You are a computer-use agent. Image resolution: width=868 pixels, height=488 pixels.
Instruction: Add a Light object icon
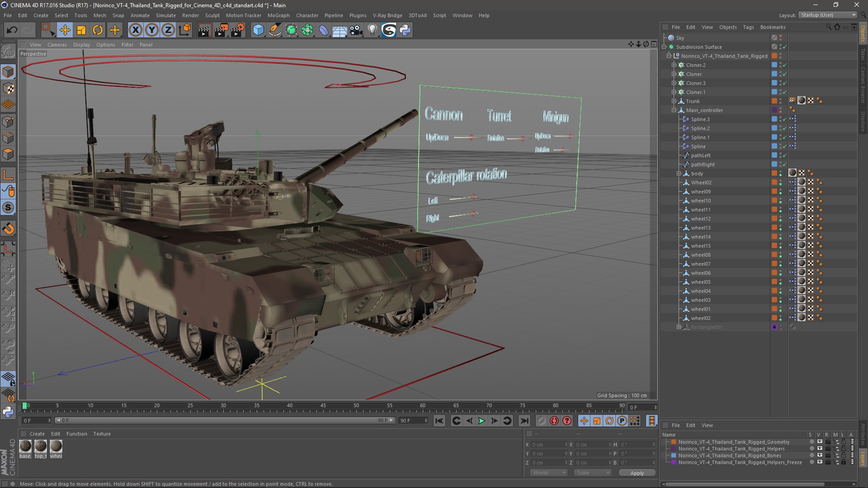tap(372, 30)
